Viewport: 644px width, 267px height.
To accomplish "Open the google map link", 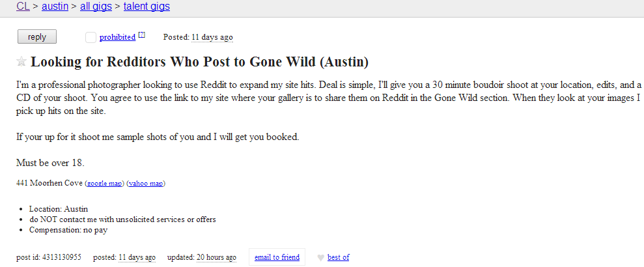I will coord(104,184).
